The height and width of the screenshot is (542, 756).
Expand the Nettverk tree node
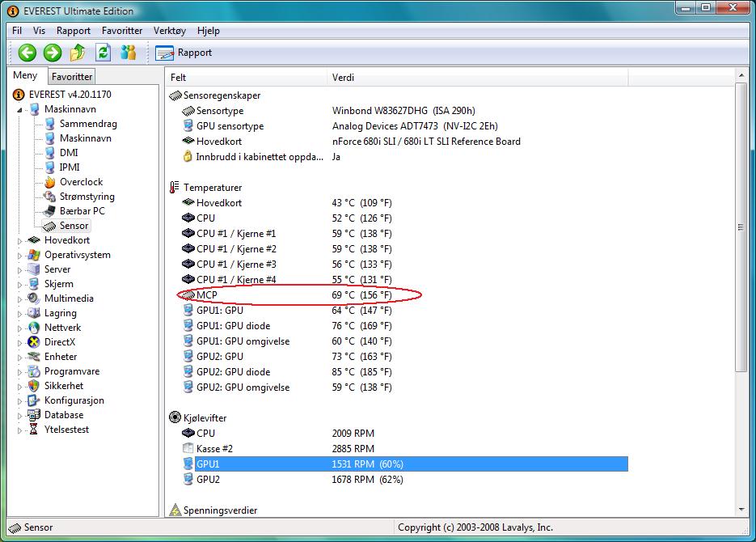click(19, 328)
